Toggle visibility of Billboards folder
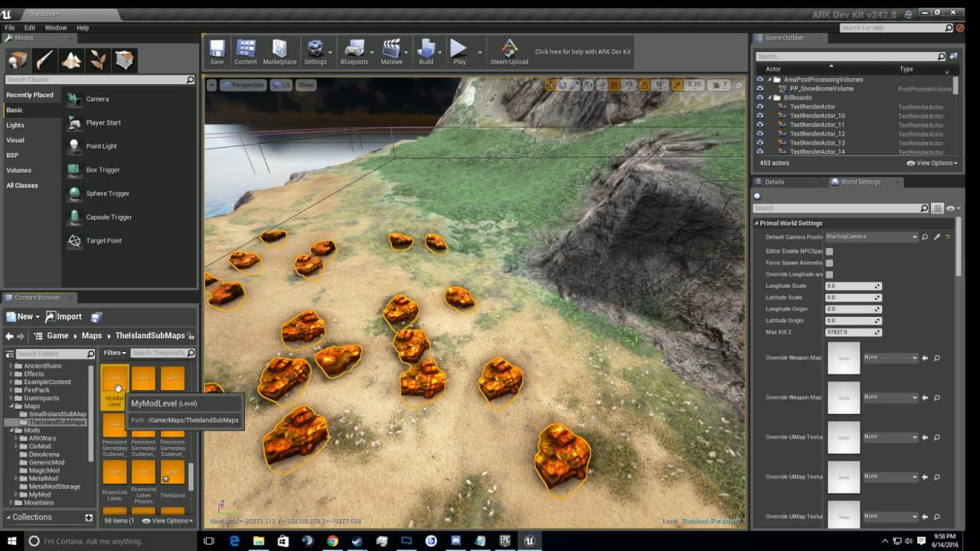The width and height of the screenshot is (980, 551). coord(759,98)
